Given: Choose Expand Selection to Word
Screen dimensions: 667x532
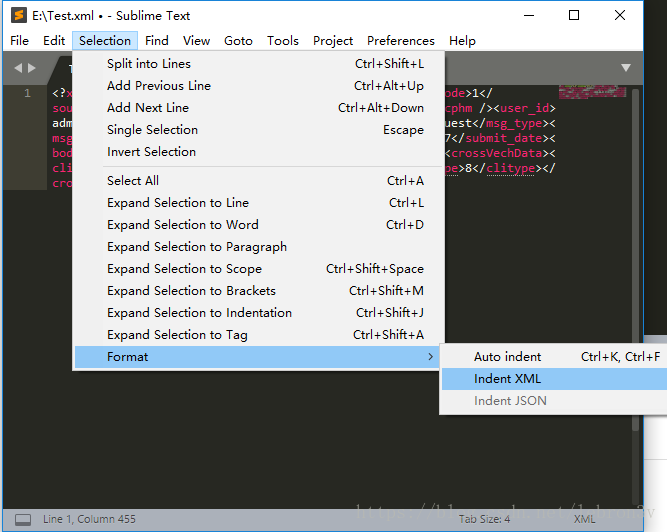Looking at the screenshot, I should point(259,225).
